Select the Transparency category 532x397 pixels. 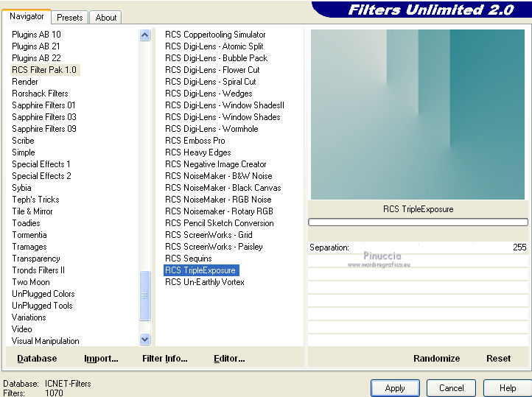[x=36, y=259]
